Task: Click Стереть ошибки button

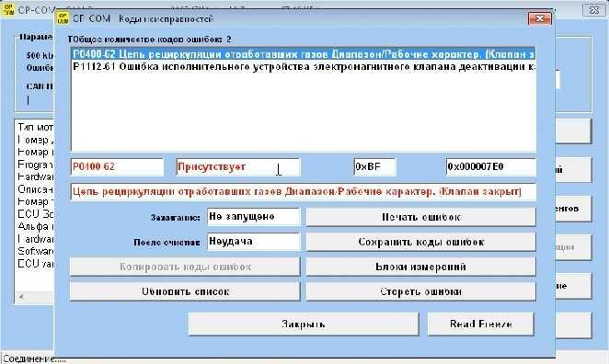Action: coord(421,291)
